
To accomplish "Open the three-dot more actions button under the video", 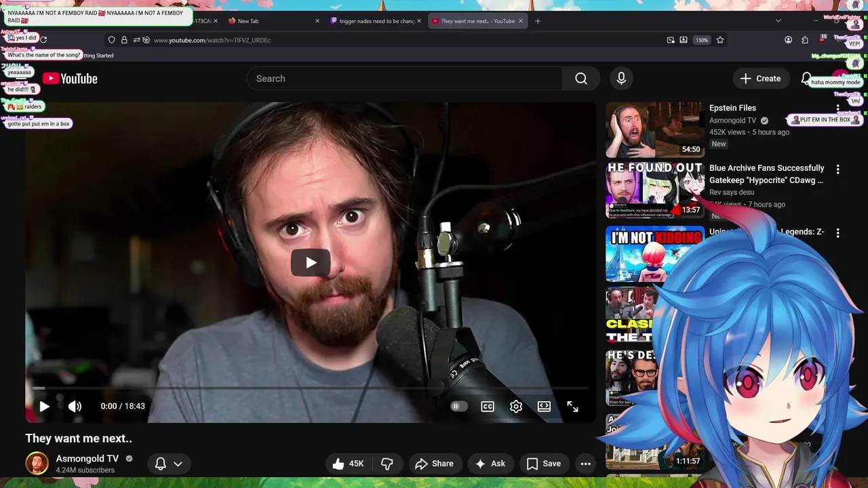I will tap(586, 464).
